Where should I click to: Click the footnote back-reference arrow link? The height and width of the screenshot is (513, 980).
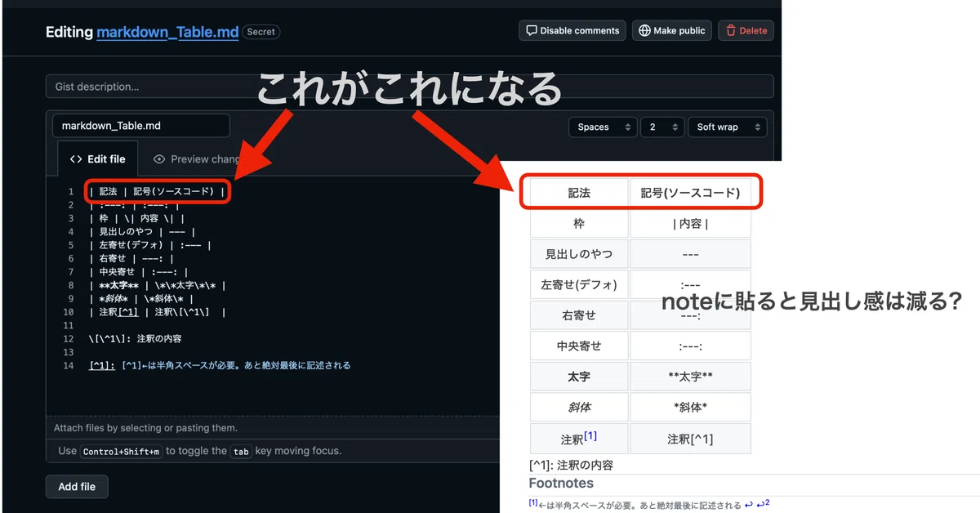click(x=748, y=505)
